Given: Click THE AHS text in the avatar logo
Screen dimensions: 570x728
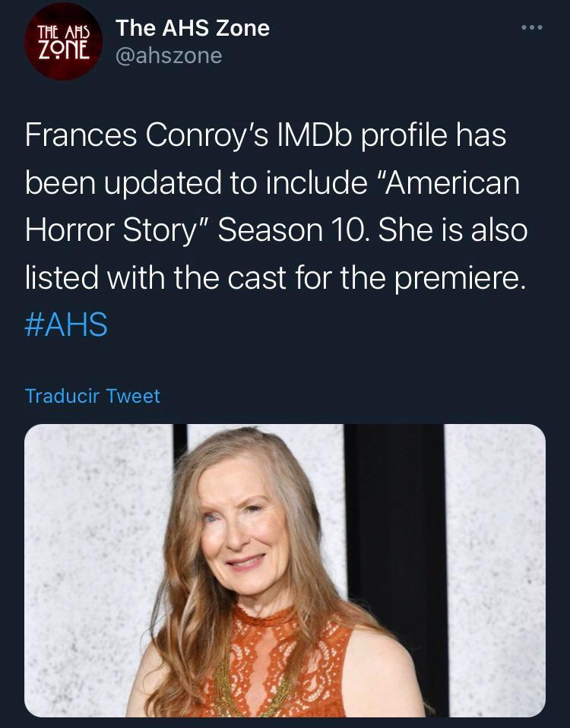Looking at the screenshot, I should click(63, 33).
